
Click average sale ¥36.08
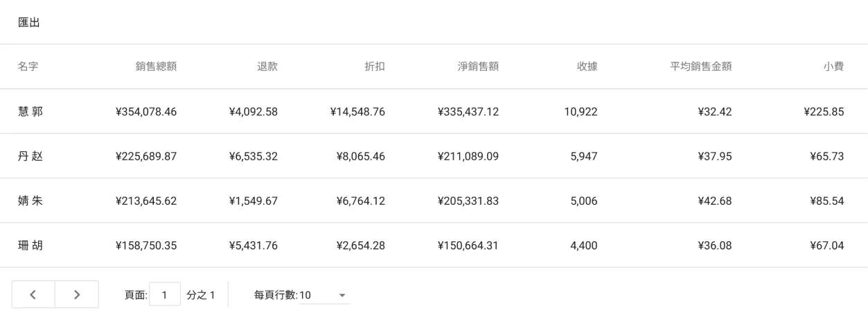click(716, 245)
